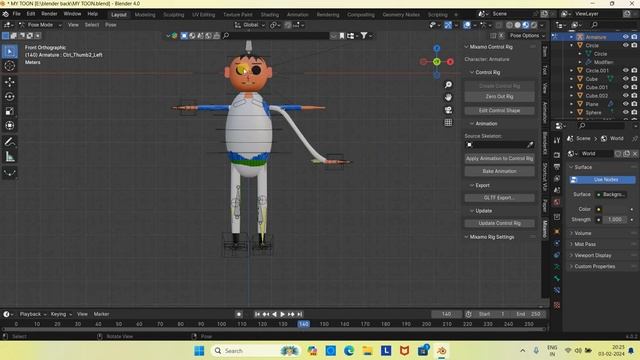Click the GLTF Export button
Image resolution: width=640 pixels, height=360 pixels.
(499, 198)
